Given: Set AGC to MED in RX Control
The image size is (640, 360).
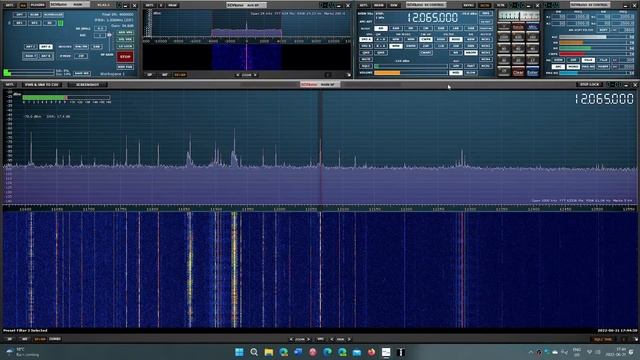Looking at the screenshot, I should (x=456, y=73).
